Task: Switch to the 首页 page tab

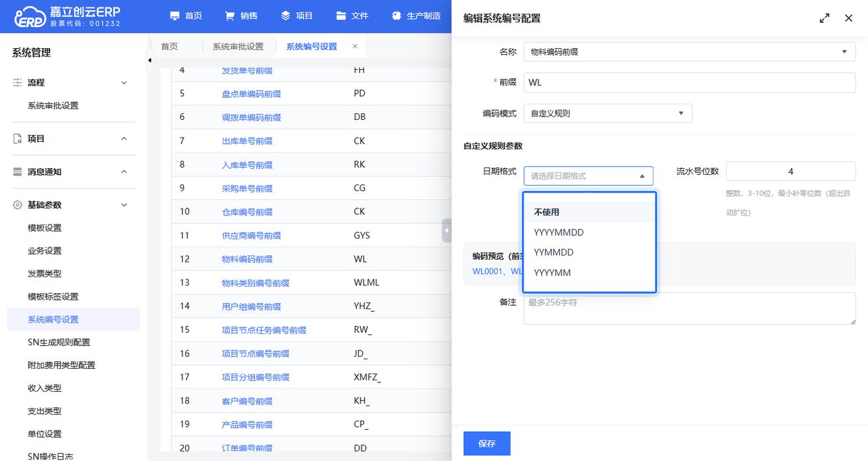Action: [x=170, y=47]
